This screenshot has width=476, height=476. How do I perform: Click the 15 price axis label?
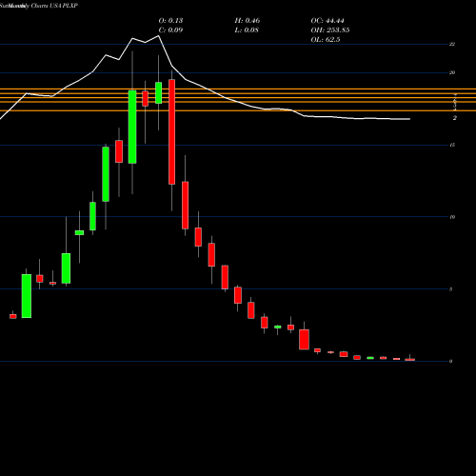[452, 145]
